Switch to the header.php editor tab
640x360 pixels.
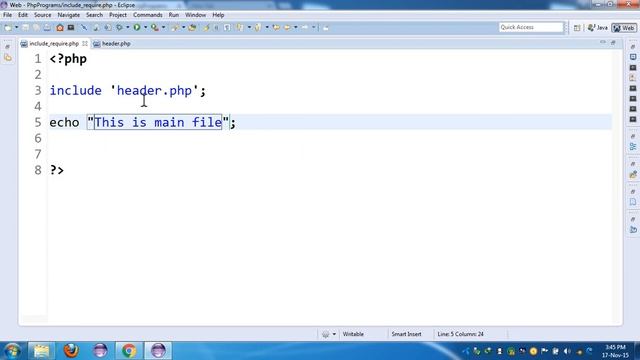pyautogui.click(x=112, y=44)
